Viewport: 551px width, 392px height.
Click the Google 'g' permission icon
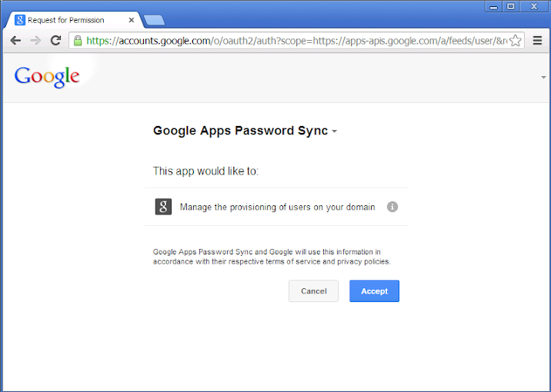[163, 207]
